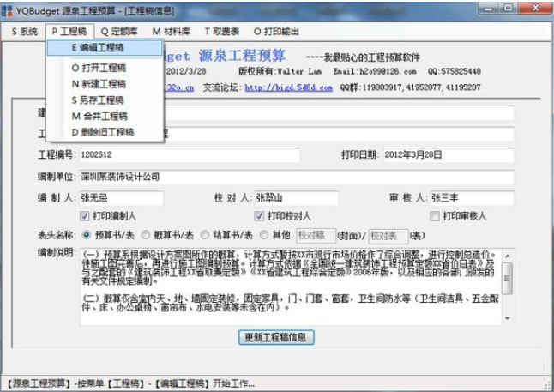Click the 编制说明 scrollbar down arrow
The image size is (554, 392).
[x=508, y=318]
